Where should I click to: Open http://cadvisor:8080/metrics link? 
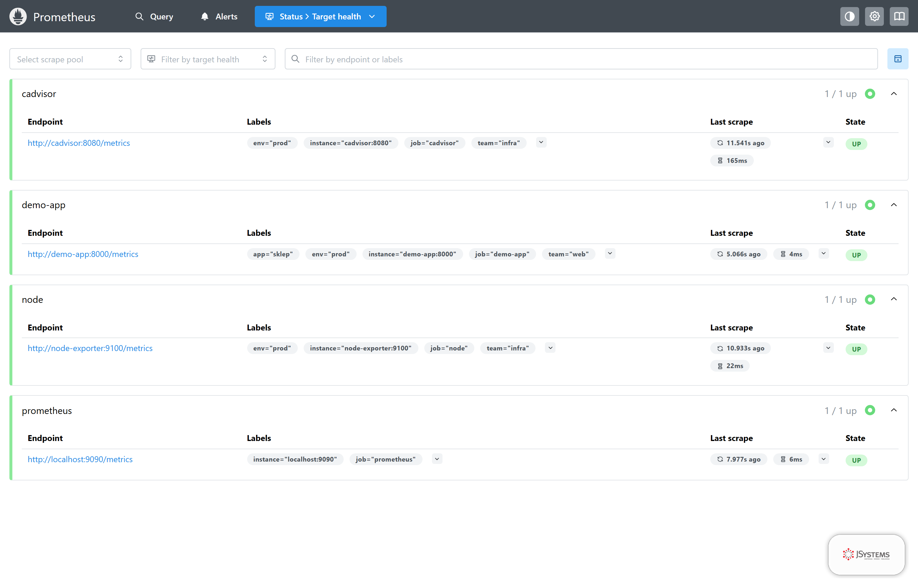pyautogui.click(x=79, y=143)
